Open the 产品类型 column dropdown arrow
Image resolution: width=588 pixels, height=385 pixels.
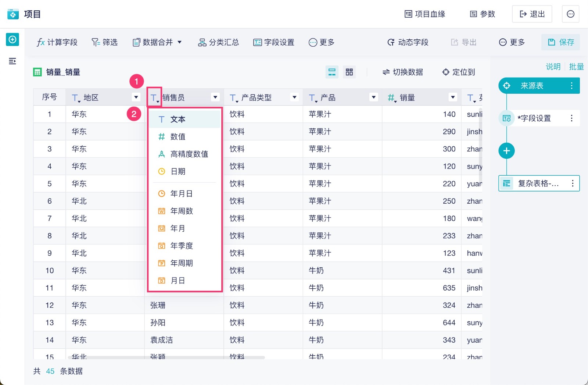tap(294, 97)
